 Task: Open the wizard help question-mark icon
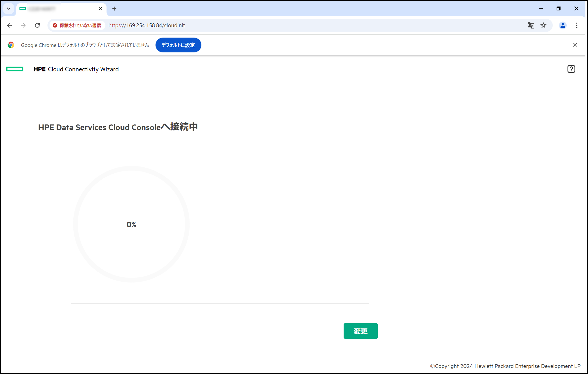coord(571,69)
